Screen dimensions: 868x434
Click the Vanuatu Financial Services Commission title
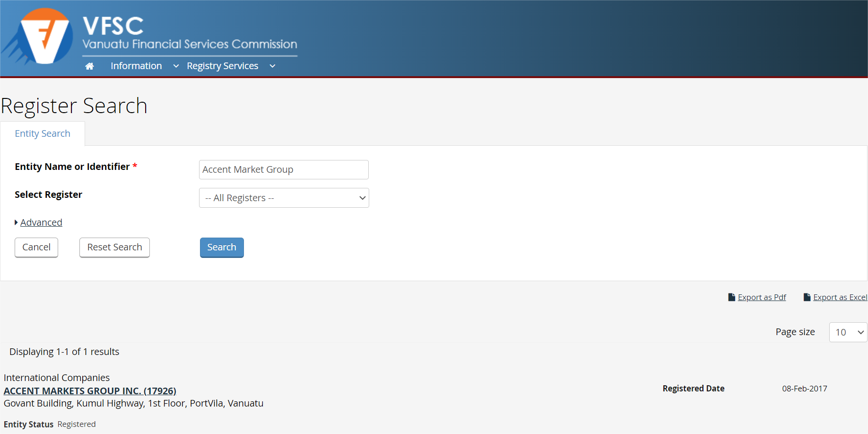click(x=190, y=44)
